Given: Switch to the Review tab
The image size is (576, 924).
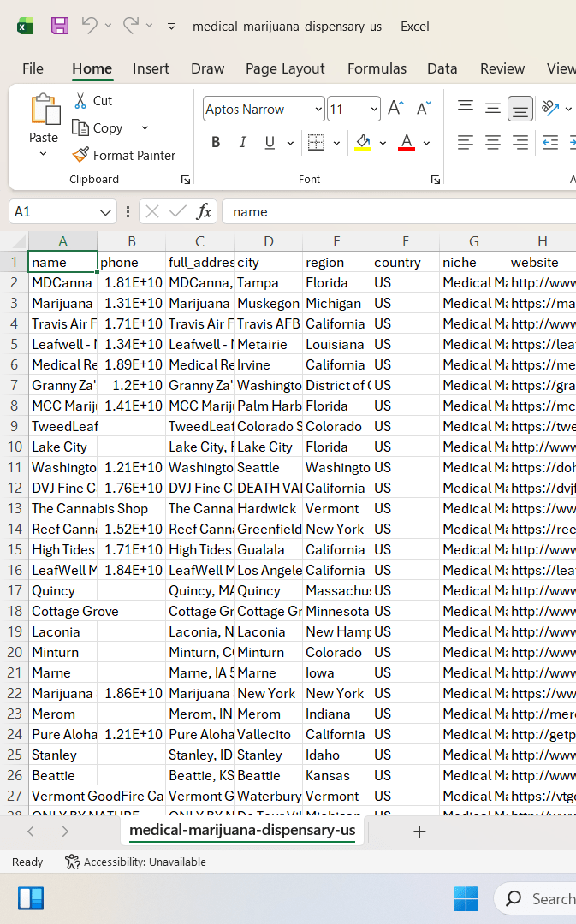Looking at the screenshot, I should 502,68.
